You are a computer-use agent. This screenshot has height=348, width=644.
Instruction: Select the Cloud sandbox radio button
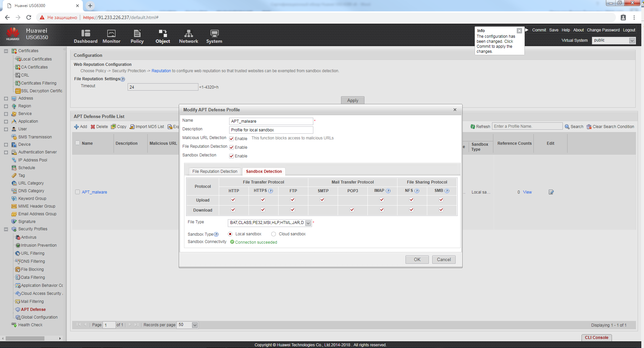274,234
